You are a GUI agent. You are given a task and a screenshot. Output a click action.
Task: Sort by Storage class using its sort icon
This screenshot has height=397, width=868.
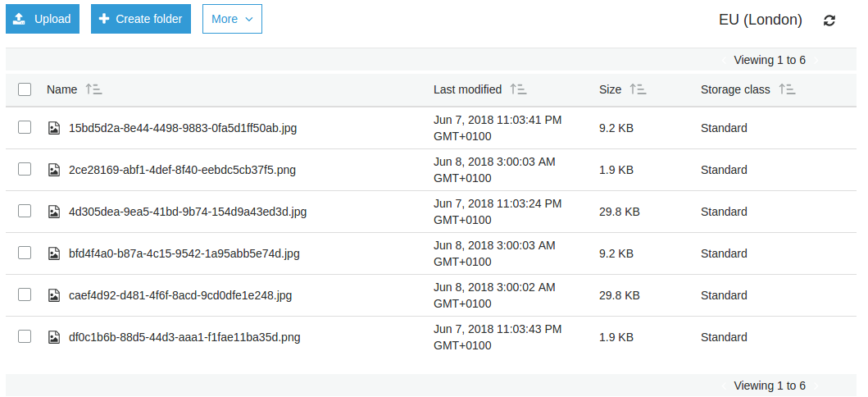pyautogui.click(x=787, y=89)
